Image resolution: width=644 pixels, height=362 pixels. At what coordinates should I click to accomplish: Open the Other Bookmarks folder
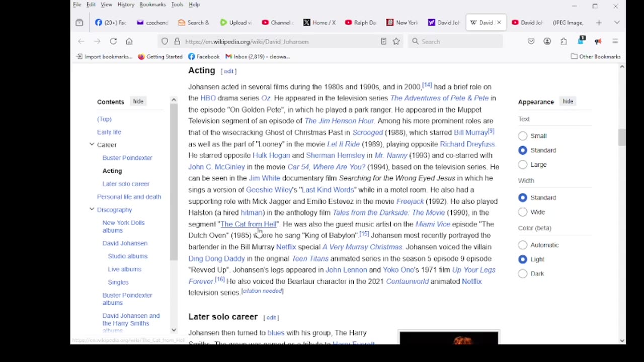click(x=596, y=56)
